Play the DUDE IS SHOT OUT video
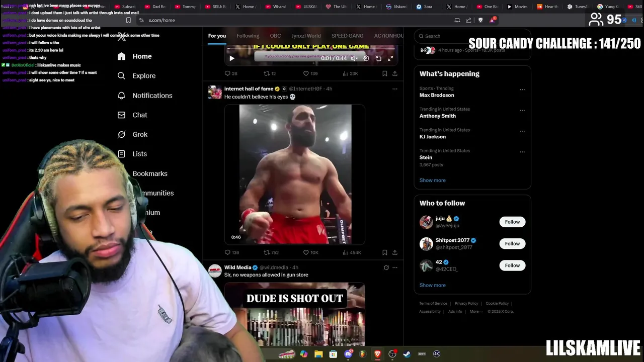This screenshot has width=644, height=362. tap(295, 315)
